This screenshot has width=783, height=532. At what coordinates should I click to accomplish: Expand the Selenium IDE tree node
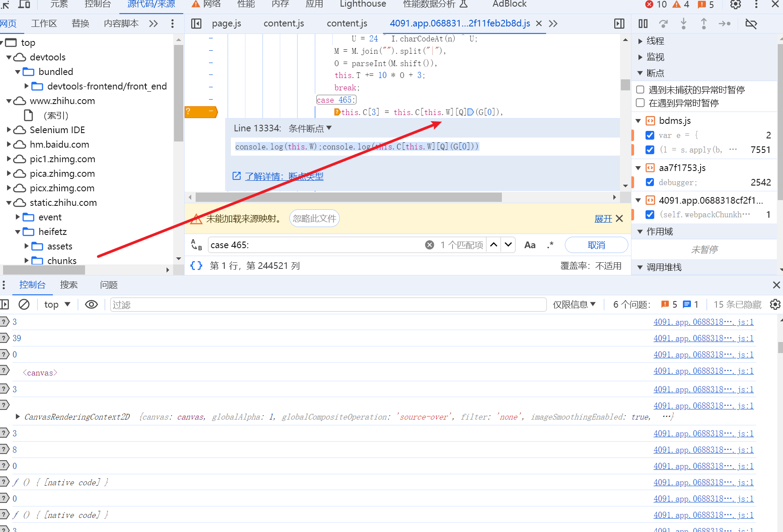(x=9, y=130)
